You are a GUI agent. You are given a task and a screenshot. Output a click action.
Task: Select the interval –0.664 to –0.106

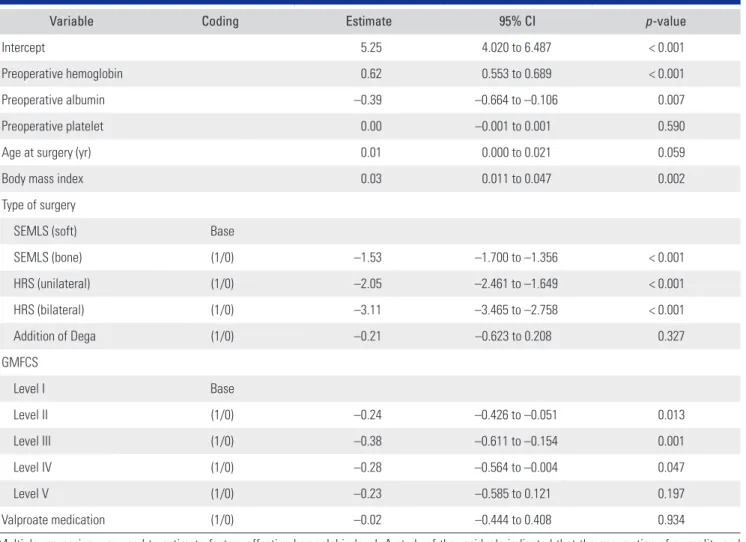(516, 100)
